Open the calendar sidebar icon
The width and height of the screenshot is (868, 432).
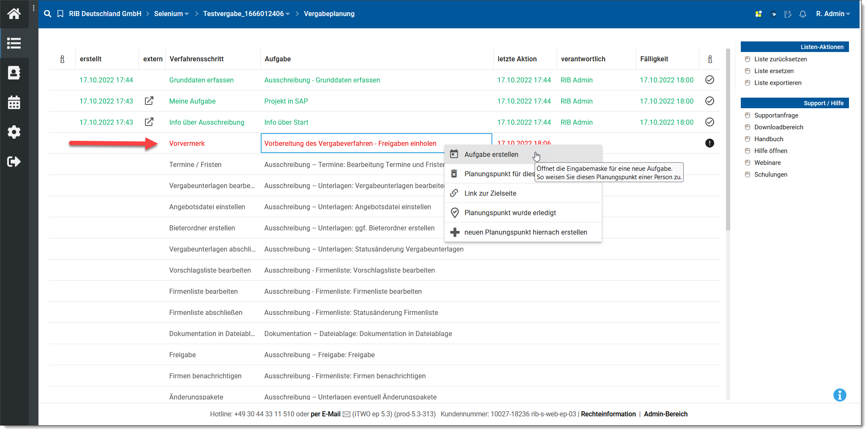point(14,102)
